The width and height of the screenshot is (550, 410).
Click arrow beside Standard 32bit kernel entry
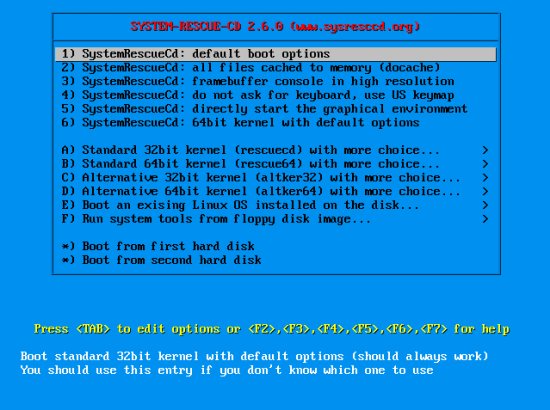pyautogui.click(x=485, y=150)
